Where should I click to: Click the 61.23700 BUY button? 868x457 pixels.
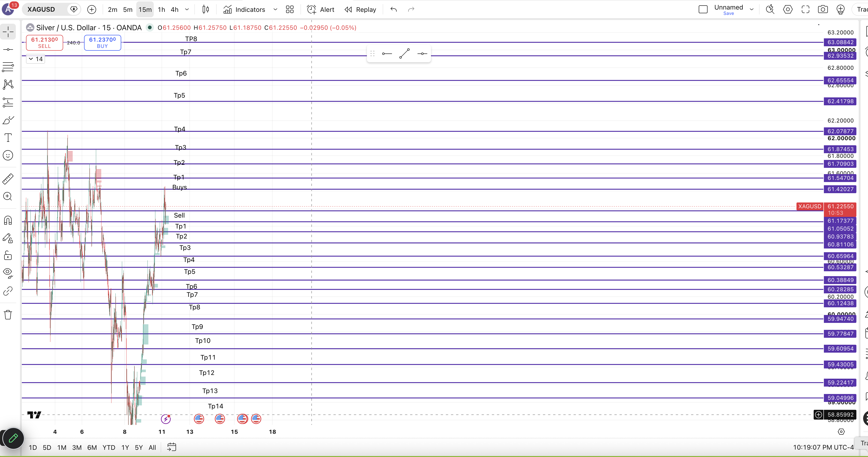coord(102,43)
